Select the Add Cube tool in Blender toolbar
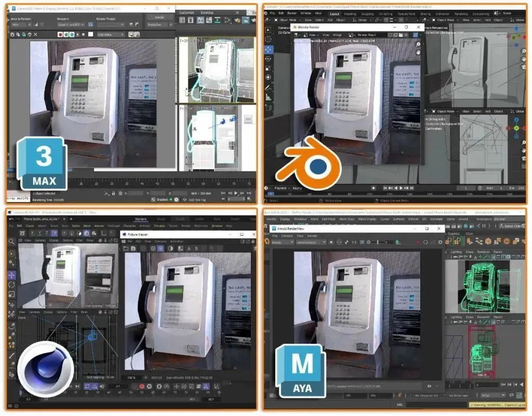This screenshot has height=416, width=532. [x=269, y=108]
